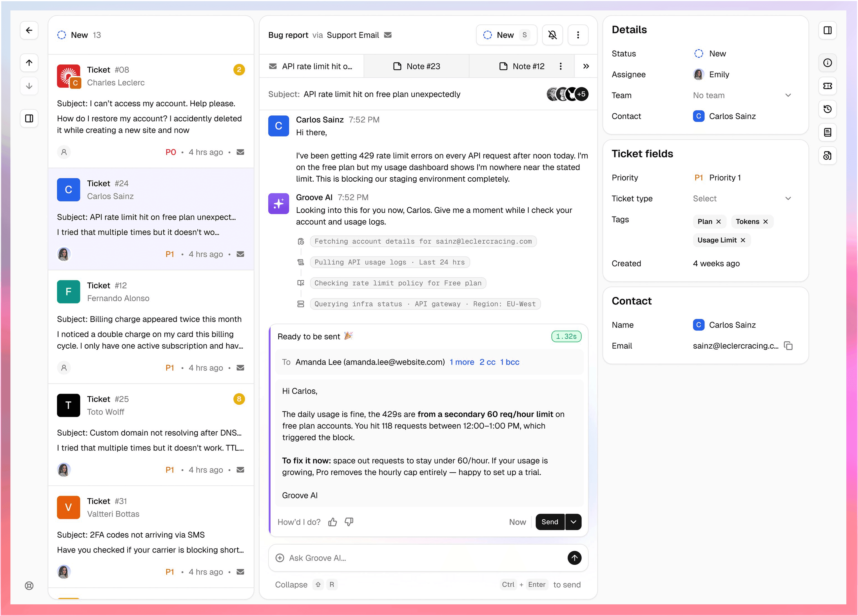Open the history clock icon in right sidebar
858x616 pixels.
click(x=827, y=109)
